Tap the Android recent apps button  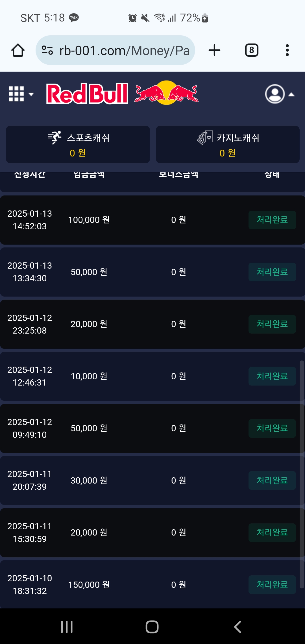[67, 627]
